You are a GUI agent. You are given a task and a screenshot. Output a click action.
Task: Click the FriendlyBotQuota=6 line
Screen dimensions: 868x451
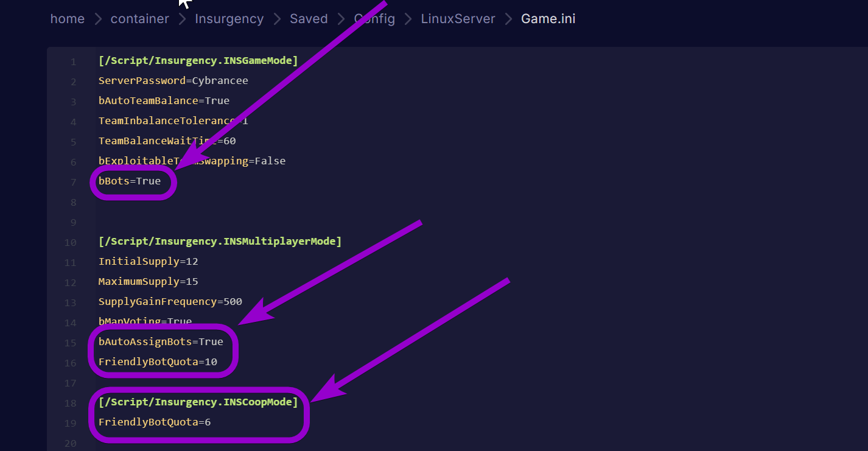click(155, 422)
